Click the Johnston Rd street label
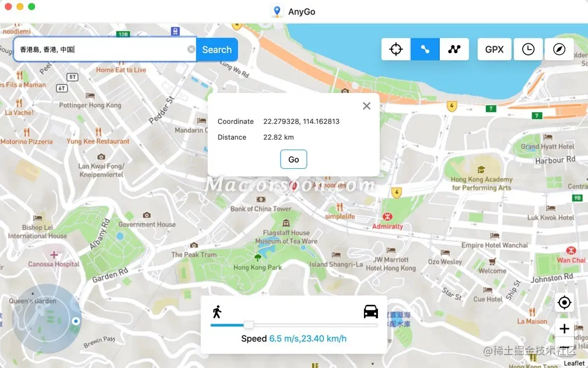The width and height of the screenshot is (588, 368). tap(552, 278)
